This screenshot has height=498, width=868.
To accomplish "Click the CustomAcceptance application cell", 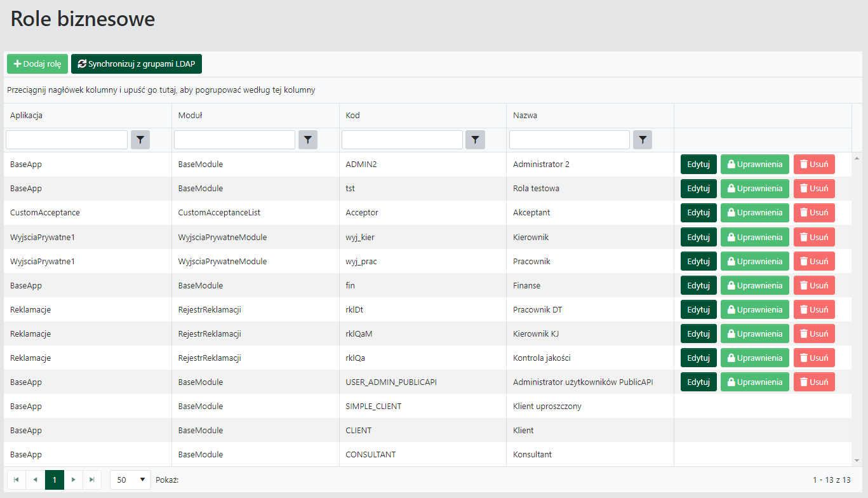I will [x=88, y=213].
